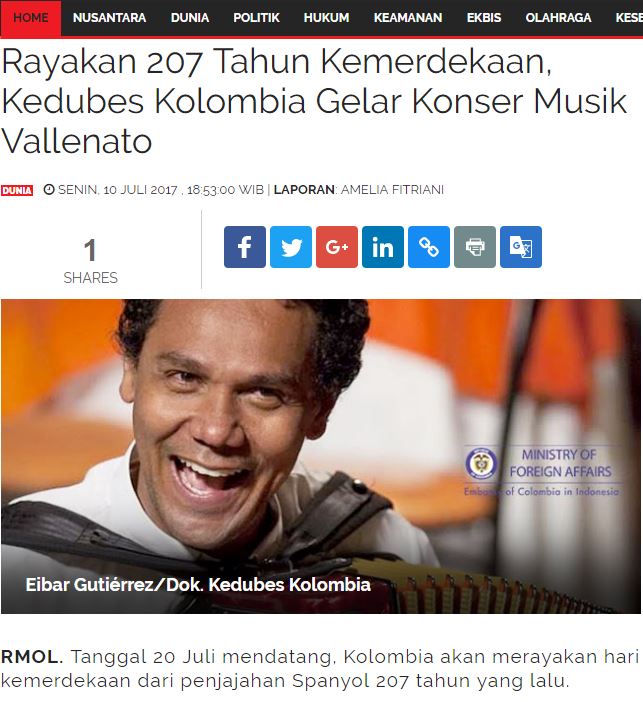Open the DUNIA navigation item
The width and height of the screenshot is (643, 702).
coord(190,18)
